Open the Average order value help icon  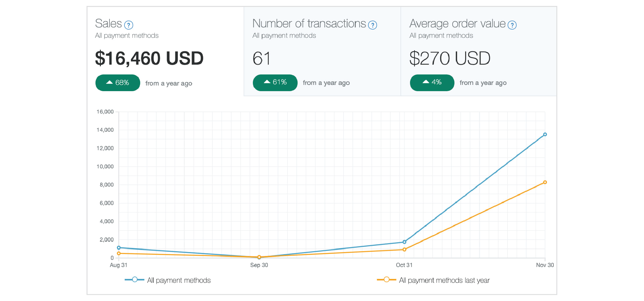tap(512, 25)
